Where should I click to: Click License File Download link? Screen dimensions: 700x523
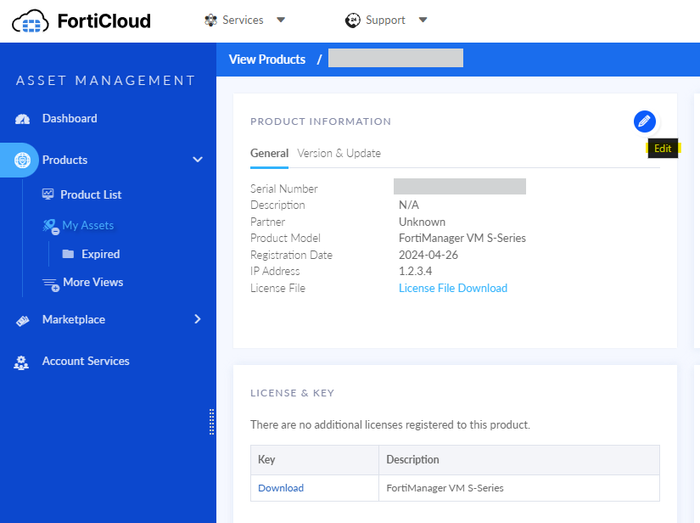[x=452, y=288]
